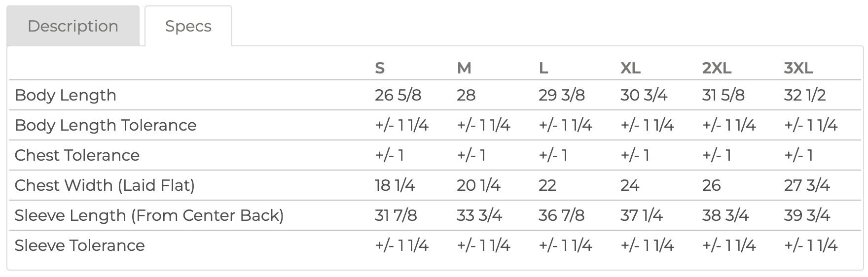The image size is (868, 277).
Task: Click the Body Length row label
Action: (x=66, y=95)
